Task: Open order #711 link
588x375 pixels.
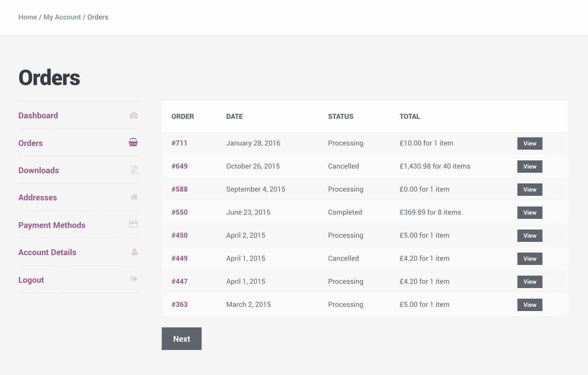Action: click(179, 143)
